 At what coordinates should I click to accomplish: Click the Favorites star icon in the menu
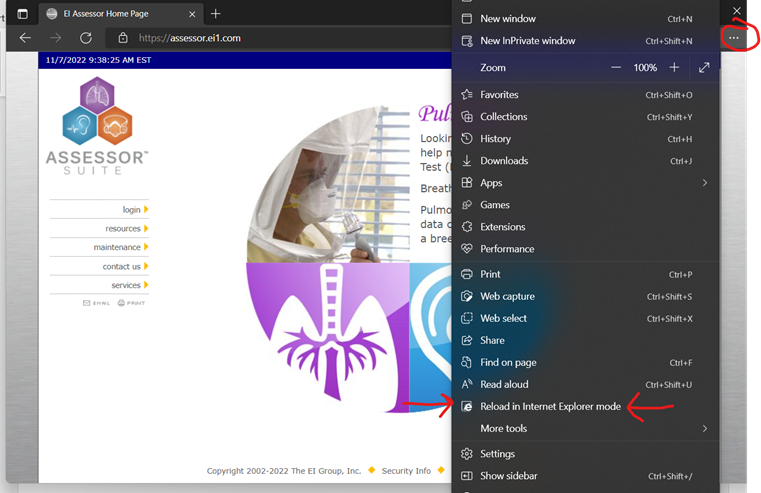pos(467,95)
